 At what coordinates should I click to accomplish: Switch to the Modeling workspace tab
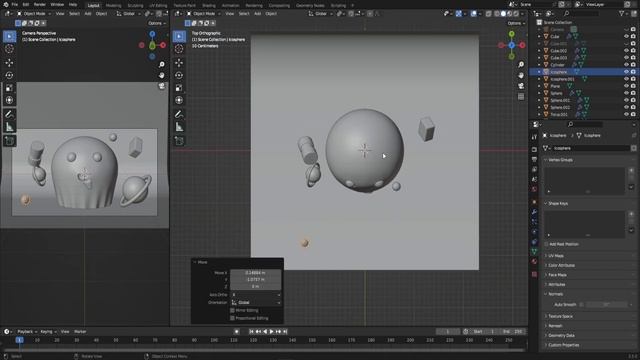click(x=113, y=6)
